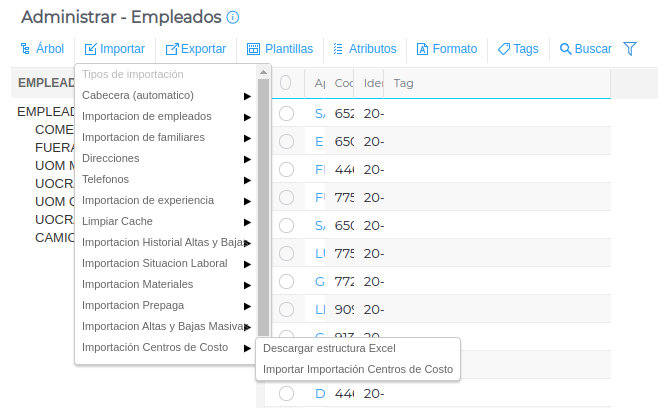
Task: Click the Árbol tree view icon
Action: (x=25, y=48)
